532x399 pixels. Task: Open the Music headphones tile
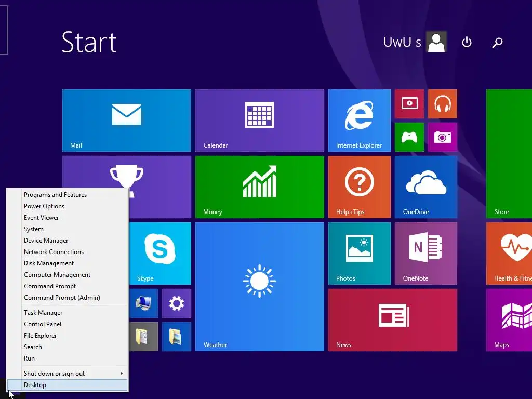click(443, 104)
